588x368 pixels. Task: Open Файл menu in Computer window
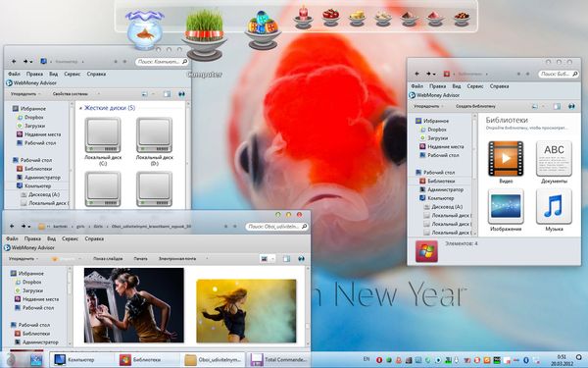[14, 74]
